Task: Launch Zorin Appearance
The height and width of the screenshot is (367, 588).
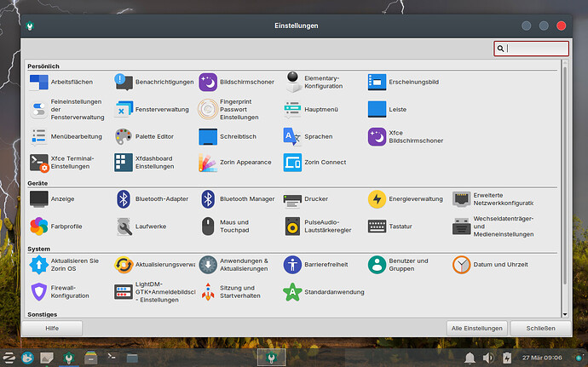Action: pyautogui.click(x=235, y=163)
